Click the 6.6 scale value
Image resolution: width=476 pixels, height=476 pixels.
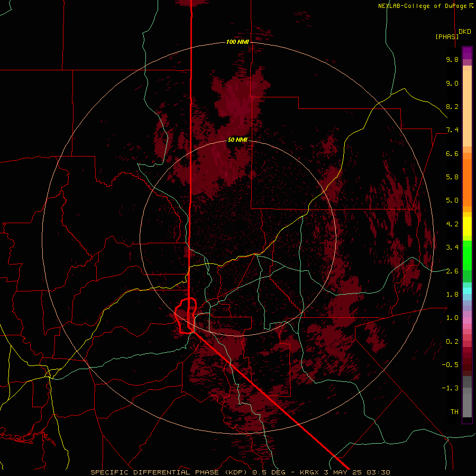coord(452,153)
